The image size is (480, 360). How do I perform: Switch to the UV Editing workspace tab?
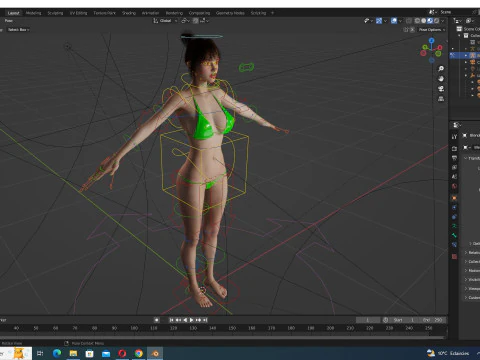pos(78,13)
